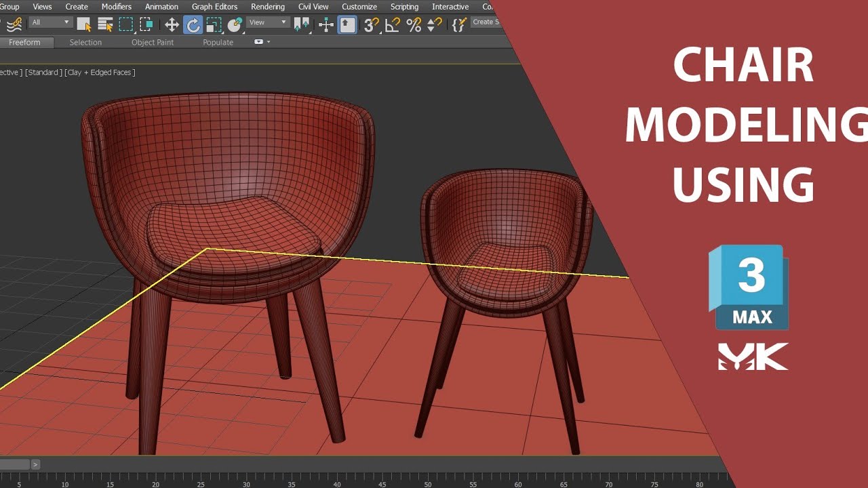
Task: Open the Civil View menu
Action: coord(313,7)
